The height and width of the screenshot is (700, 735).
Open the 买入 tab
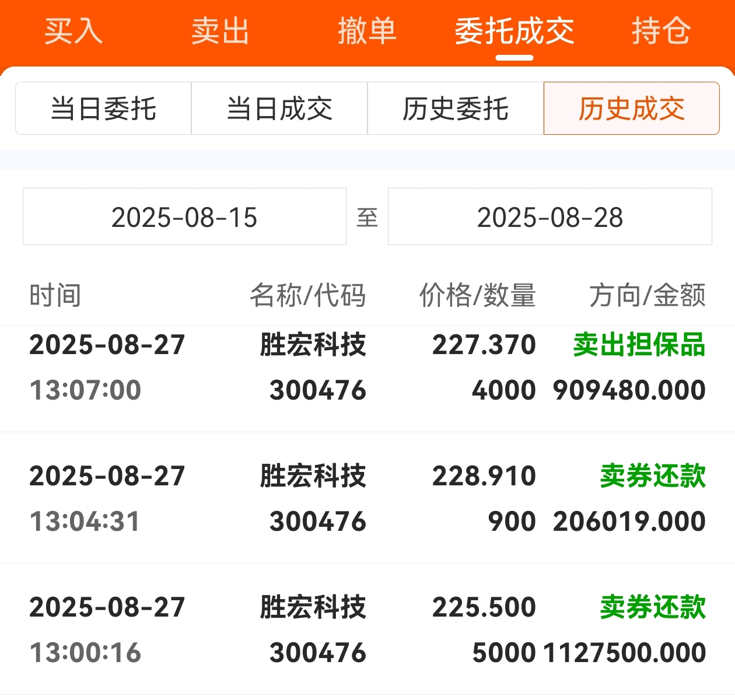pos(73,31)
